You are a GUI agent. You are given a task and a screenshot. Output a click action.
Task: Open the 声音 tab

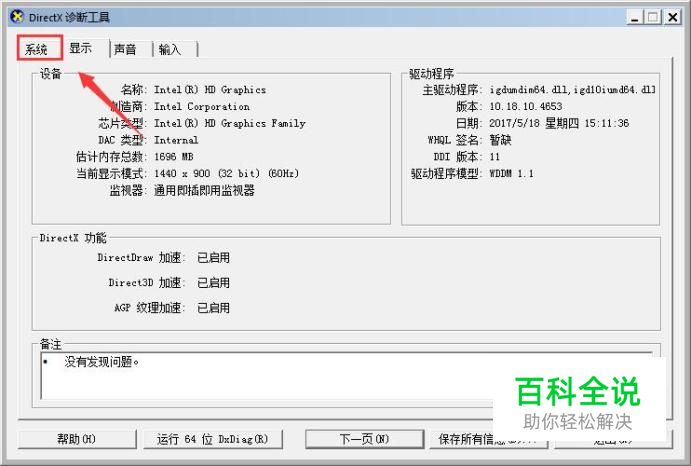pyautogui.click(x=131, y=49)
